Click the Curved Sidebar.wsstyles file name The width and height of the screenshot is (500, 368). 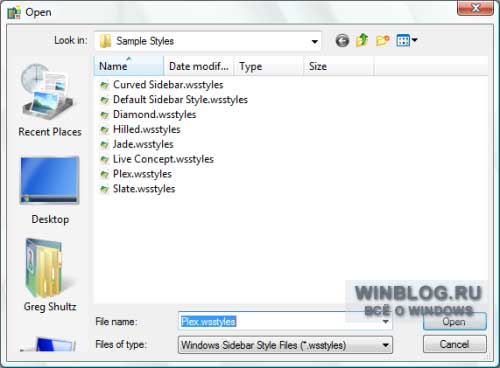click(x=168, y=85)
